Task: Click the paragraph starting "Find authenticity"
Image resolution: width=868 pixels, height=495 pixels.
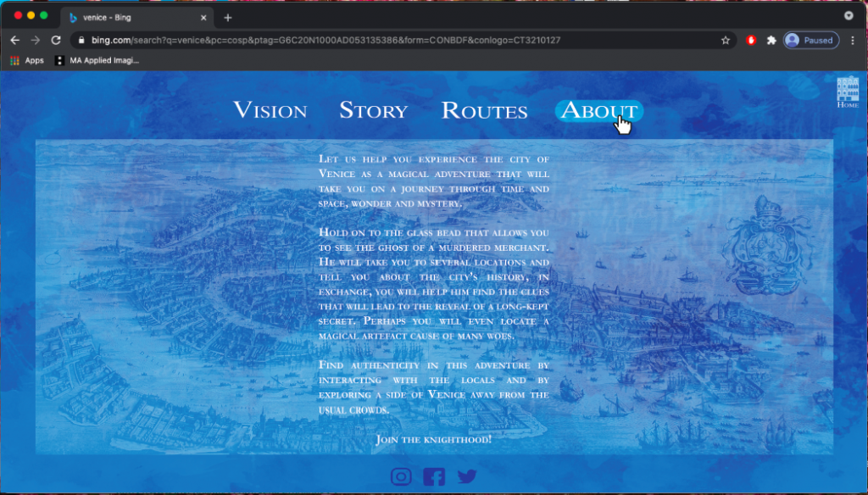Action: pyautogui.click(x=433, y=387)
